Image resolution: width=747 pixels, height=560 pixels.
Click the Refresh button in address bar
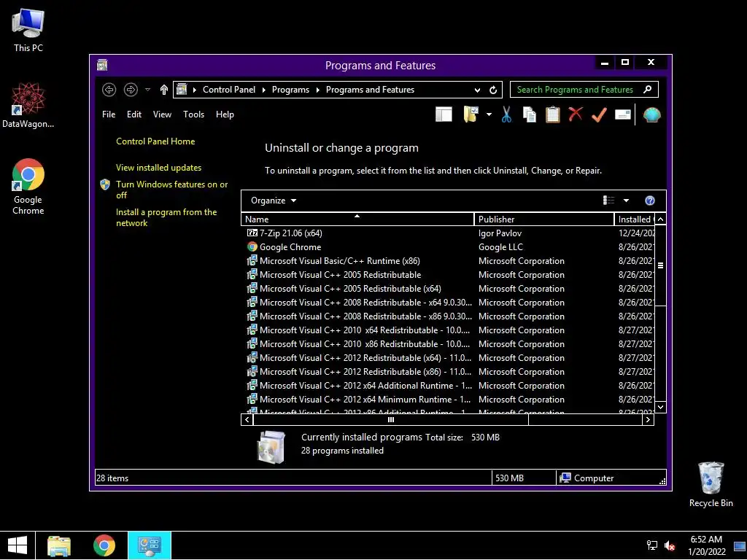point(493,90)
